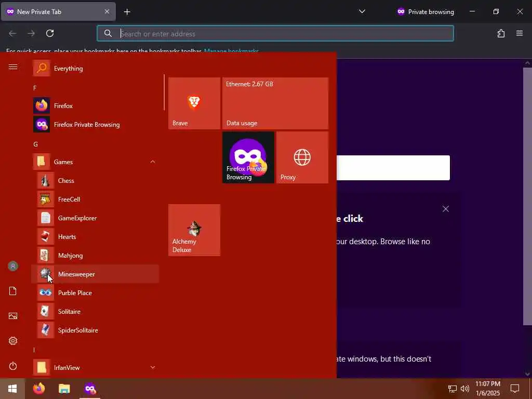Jump to letter G section header
Viewport: 532px width, 399px height.
36,144
